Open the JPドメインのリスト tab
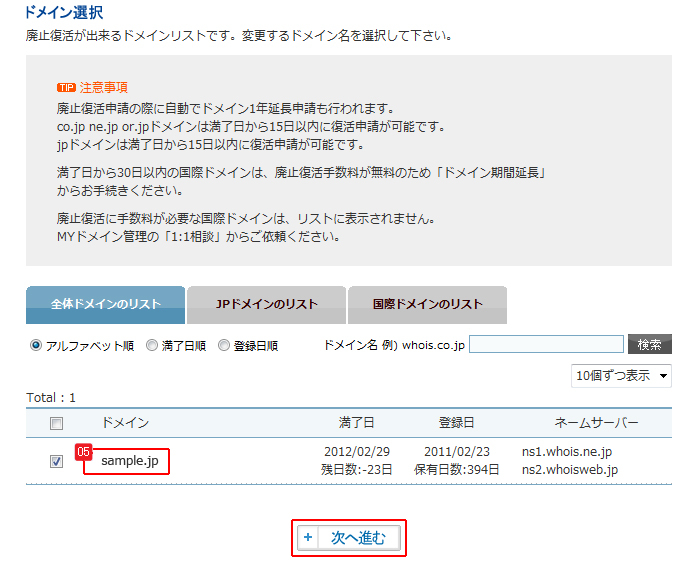Screen dimensions: 700x569 (x=266, y=305)
